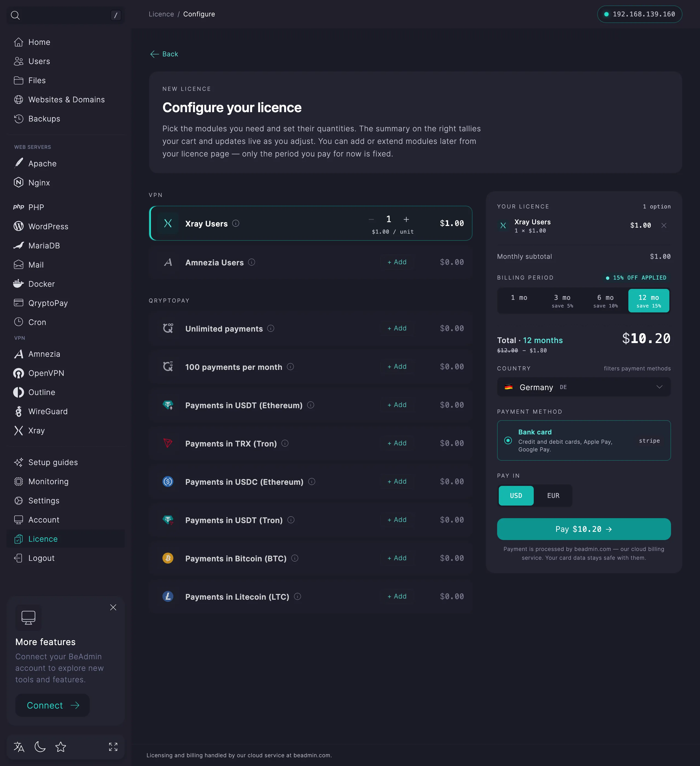Screen dimensions: 700x766
Task: Click the server IP 192.168.139.160 badge
Action: [640, 14]
